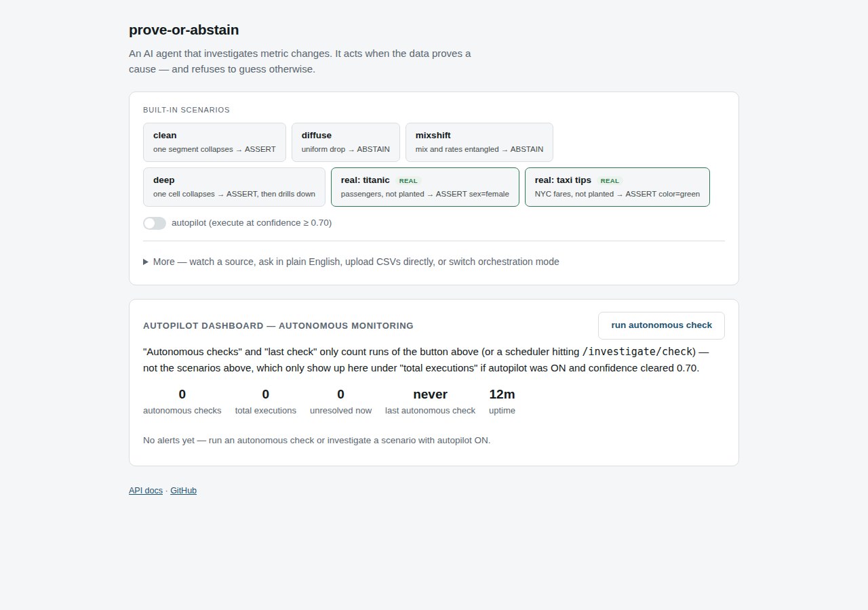
Task: Open the GitHub link
Action: pyautogui.click(x=183, y=491)
